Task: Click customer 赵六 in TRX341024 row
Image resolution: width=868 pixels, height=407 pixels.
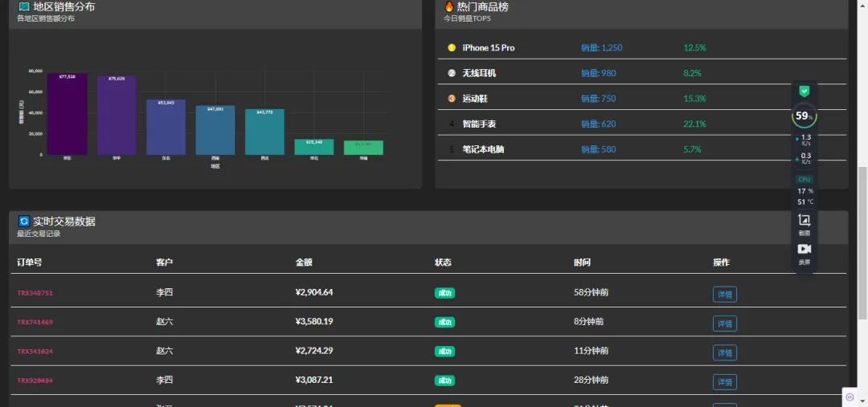Action: (x=165, y=351)
